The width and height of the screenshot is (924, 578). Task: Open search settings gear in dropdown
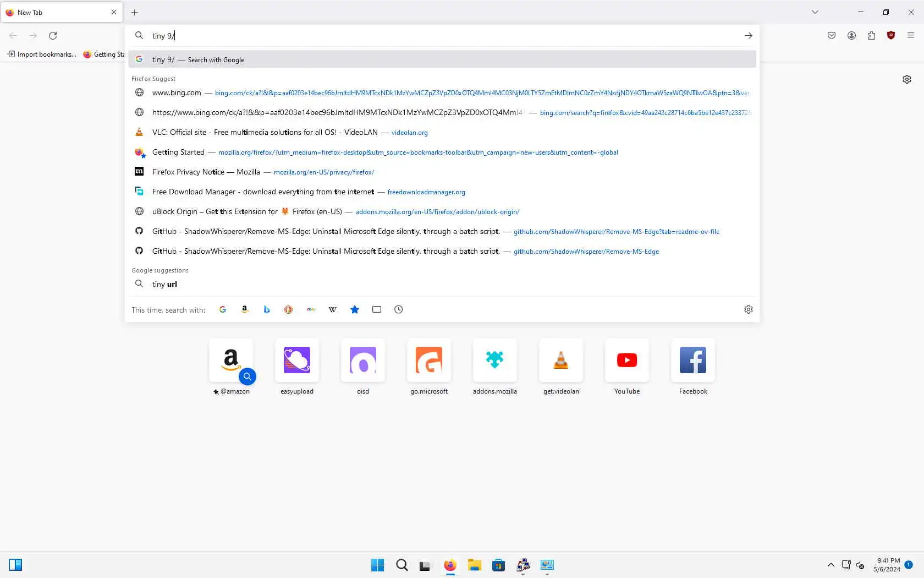[749, 309]
